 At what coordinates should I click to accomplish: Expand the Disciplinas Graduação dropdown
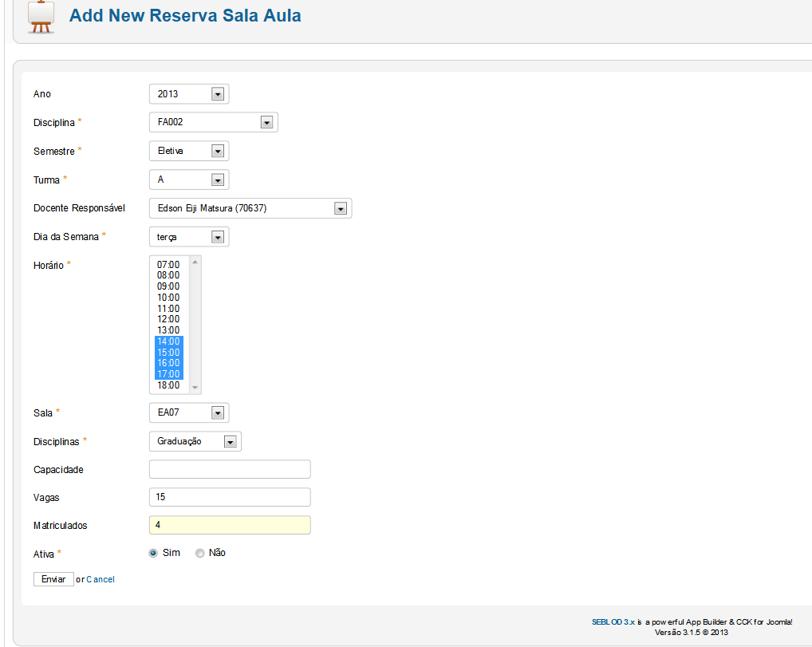click(195, 441)
